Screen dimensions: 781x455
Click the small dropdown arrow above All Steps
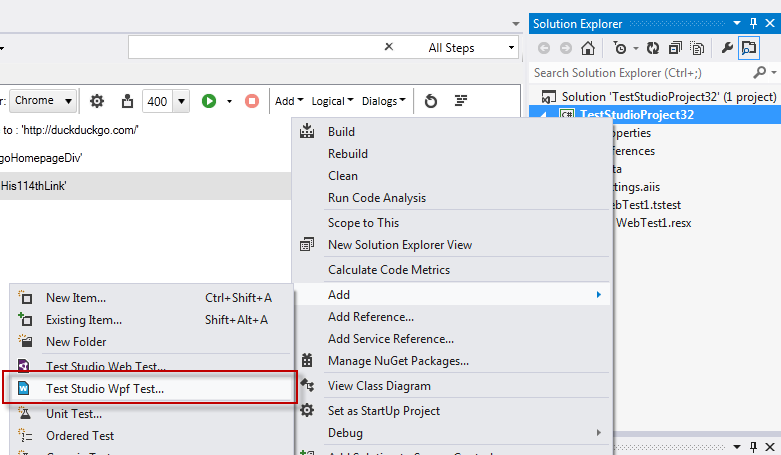516,23
